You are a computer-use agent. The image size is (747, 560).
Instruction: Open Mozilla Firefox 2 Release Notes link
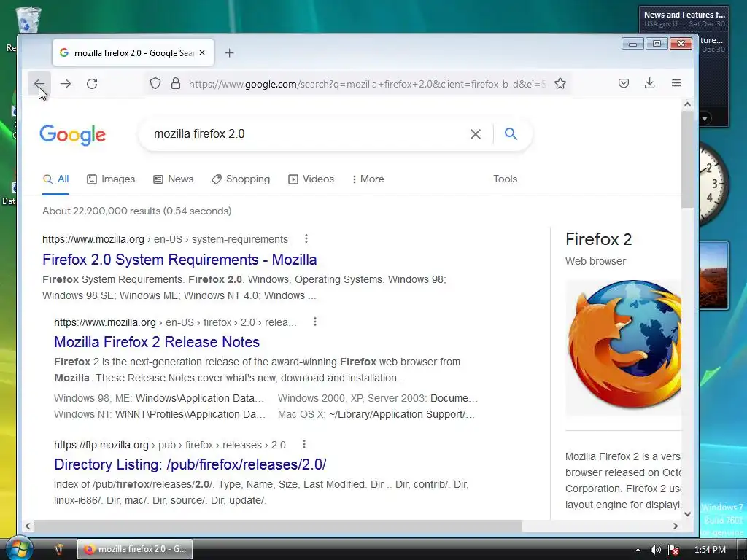[x=157, y=342]
